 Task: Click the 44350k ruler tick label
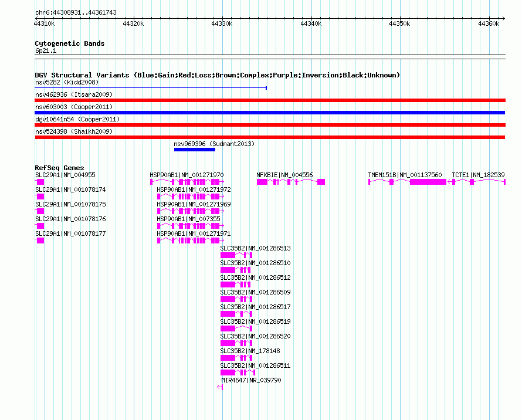399,23
